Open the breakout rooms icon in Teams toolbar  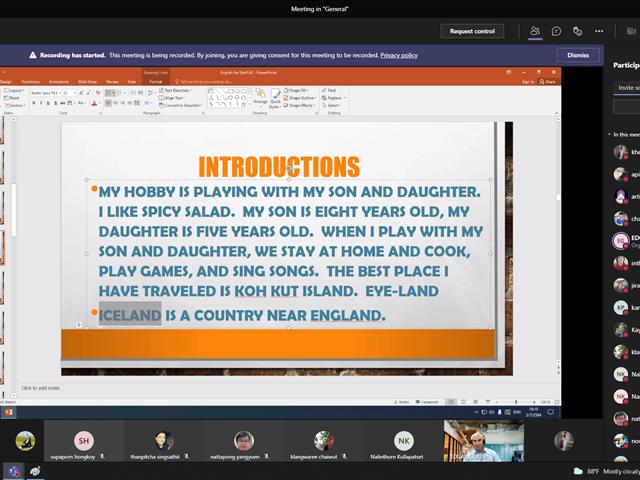[x=577, y=31]
